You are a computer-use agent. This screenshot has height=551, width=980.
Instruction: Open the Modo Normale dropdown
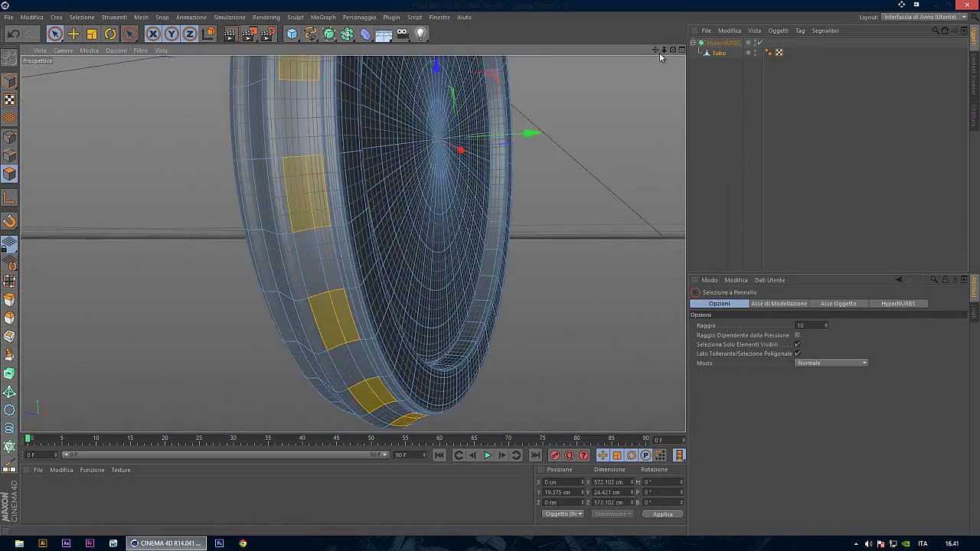[x=831, y=363]
